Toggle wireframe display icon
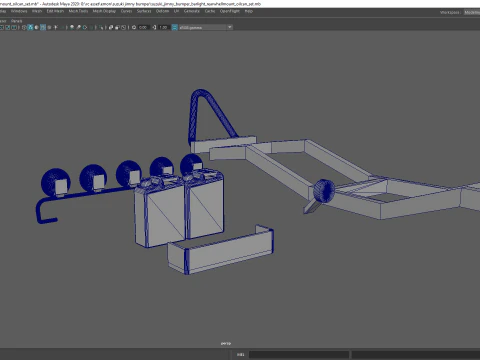The width and height of the screenshot is (480, 360). 24,27
